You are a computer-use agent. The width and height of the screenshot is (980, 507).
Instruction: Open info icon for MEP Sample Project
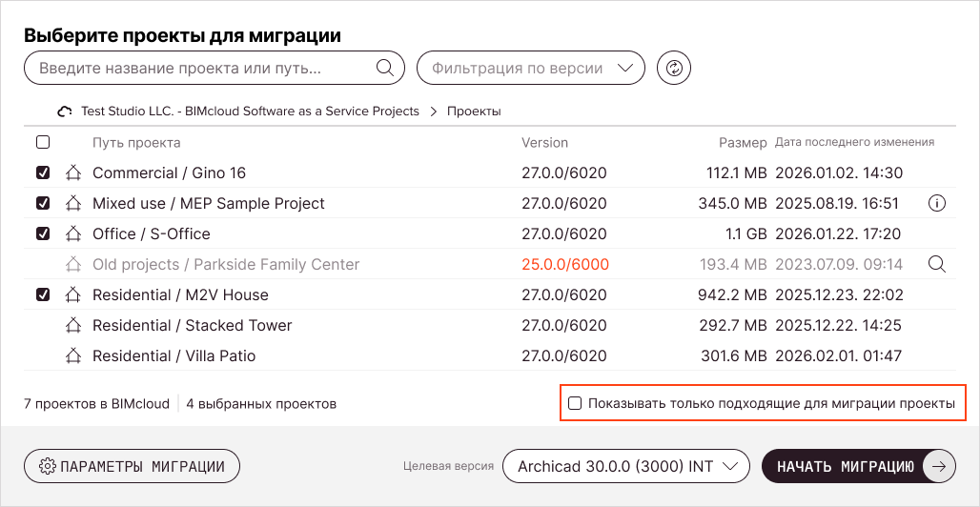coord(937,203)
